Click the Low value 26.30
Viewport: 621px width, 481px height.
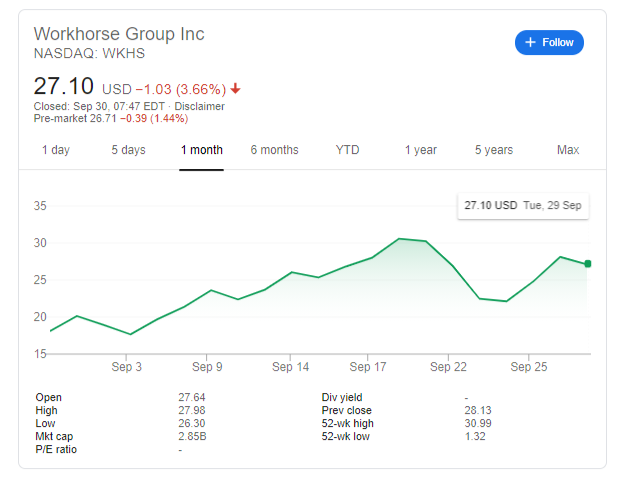pyautogui.click(x=192, y=423)
